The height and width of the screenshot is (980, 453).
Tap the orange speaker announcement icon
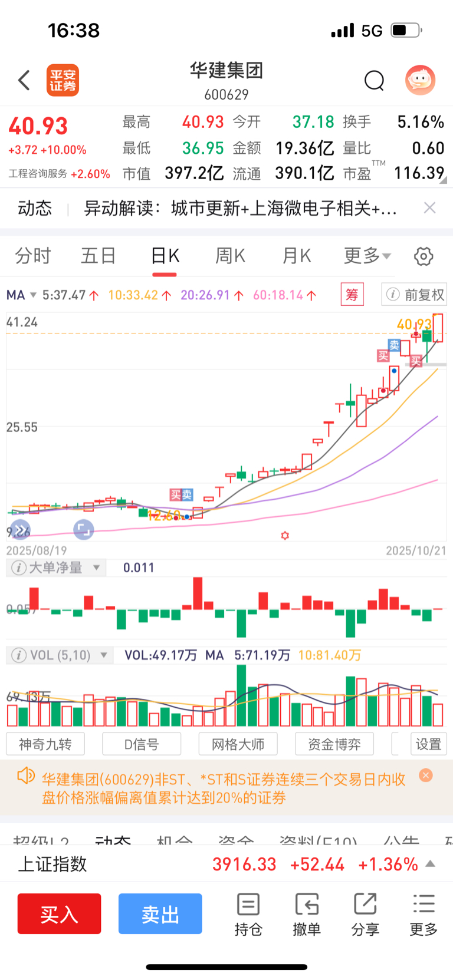point(26,776)
